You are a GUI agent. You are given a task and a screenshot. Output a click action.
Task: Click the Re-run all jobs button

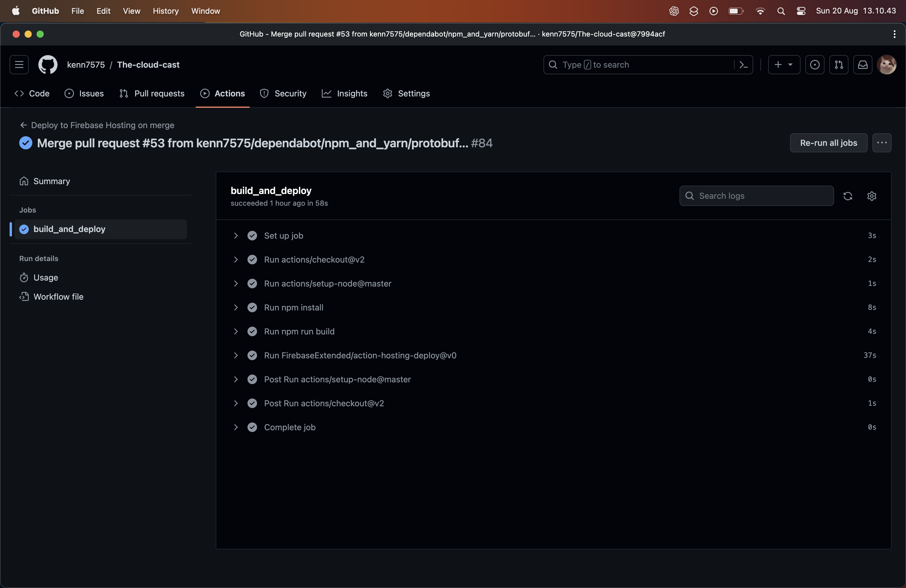(x=828, y=143)
